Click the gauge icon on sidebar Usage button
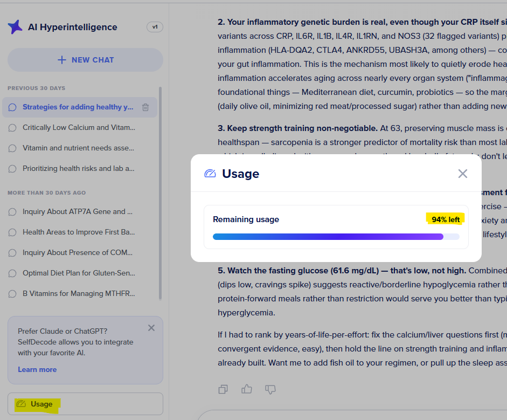 point(21,404)
